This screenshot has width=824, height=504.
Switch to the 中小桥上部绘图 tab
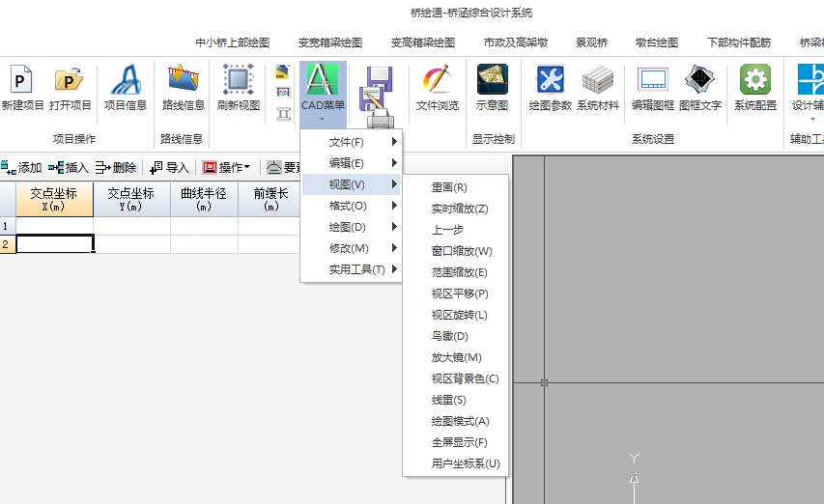click(232, 42)
